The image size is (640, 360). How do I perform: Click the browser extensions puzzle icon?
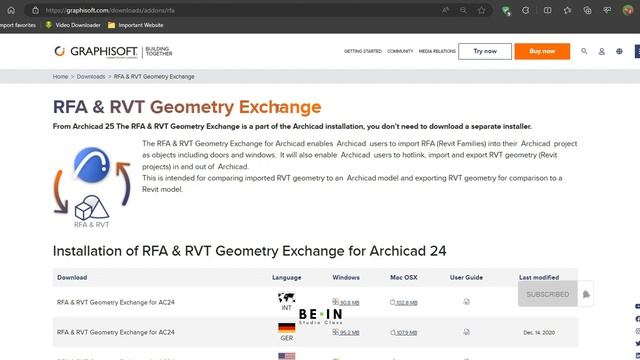[x=526, y=10]
